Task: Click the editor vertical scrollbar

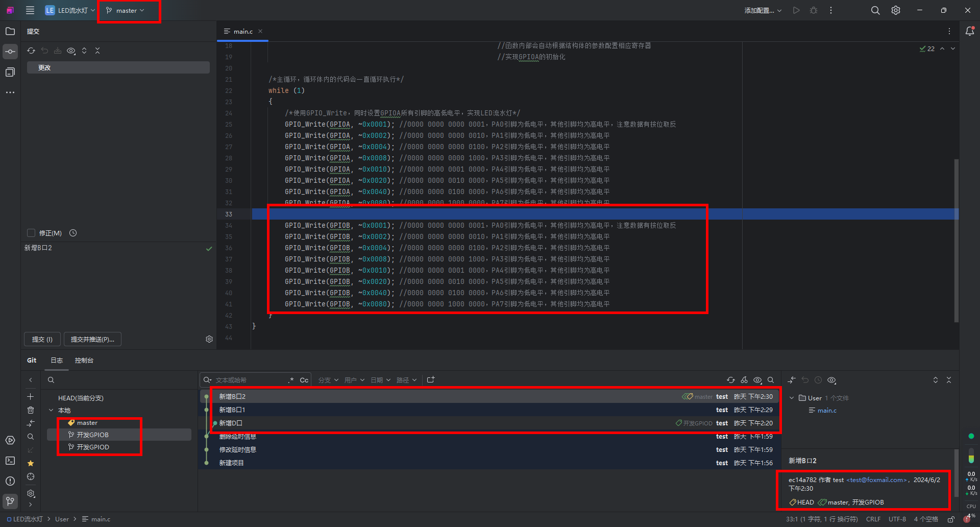Action: click(956, 240)
